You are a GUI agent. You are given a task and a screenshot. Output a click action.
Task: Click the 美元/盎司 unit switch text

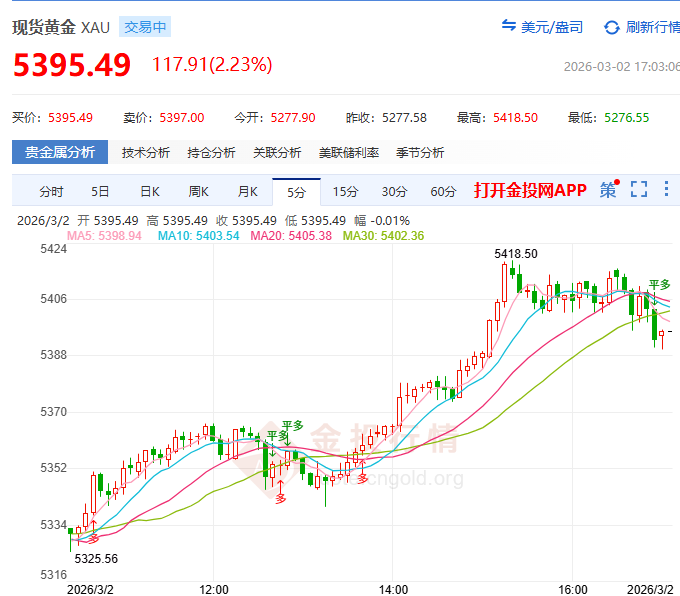(552, 27)
